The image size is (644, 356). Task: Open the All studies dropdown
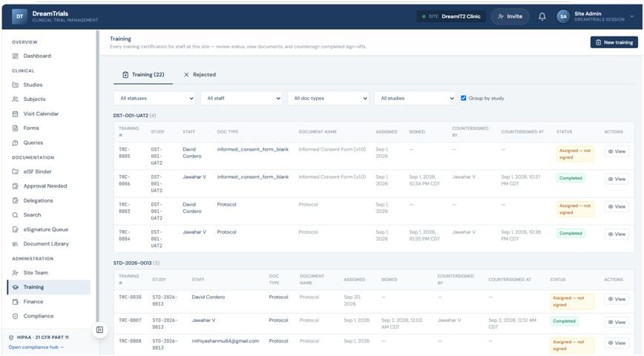click(x=415, y=99)
